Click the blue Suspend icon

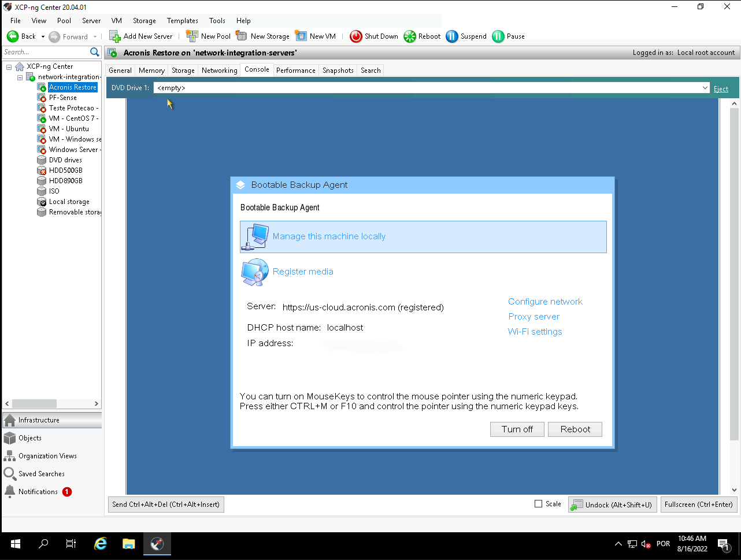pyautogui.click(x=452, y=36)
